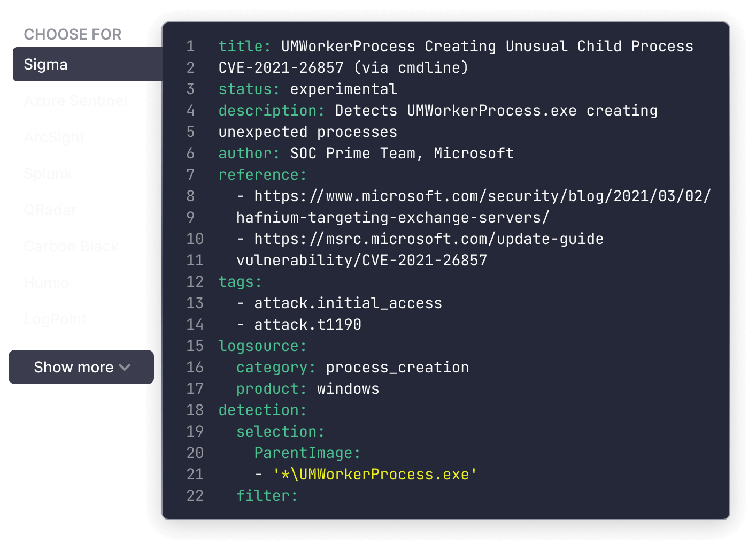Image resolution: width=756 pixels, height=550 pixels.
Task: Open the msrc.microsoft.com update-guide link
Action: click(428, 239)
